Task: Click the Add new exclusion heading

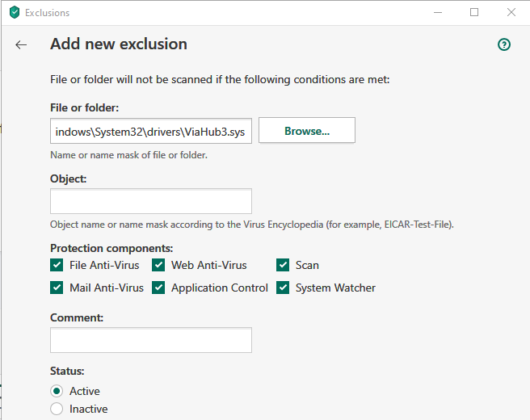Action: click(119, 44)
